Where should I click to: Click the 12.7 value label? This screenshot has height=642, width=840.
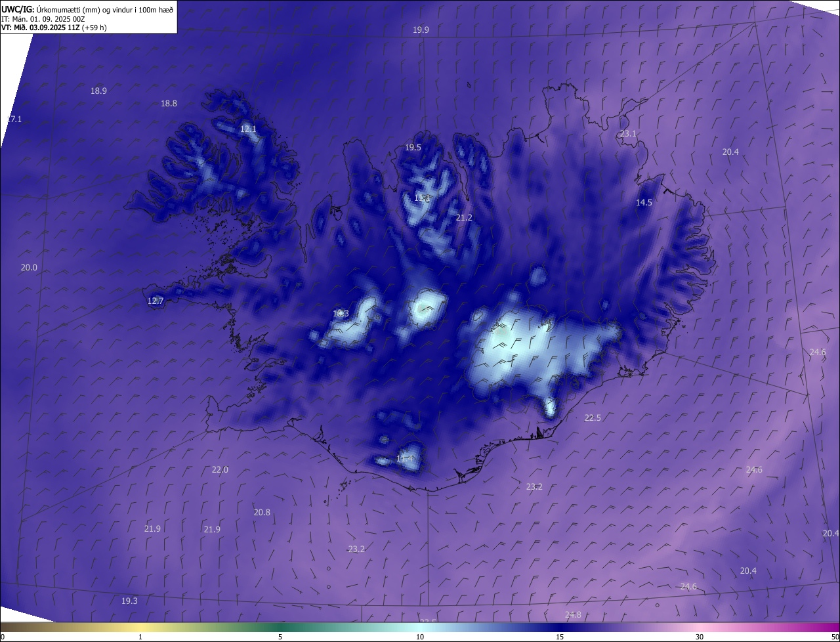(x=156, y=301)
